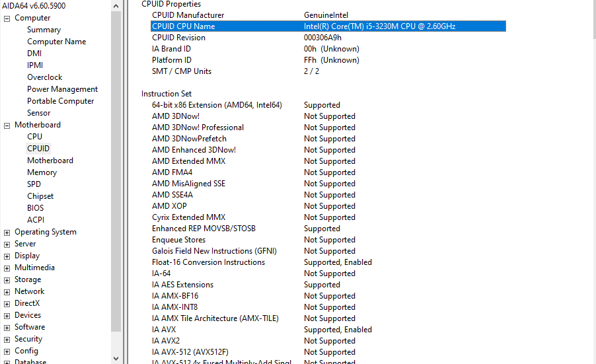Collapse the Motherboard tree node
Viewport: 596px width, 364px height.
click(7, 126)
